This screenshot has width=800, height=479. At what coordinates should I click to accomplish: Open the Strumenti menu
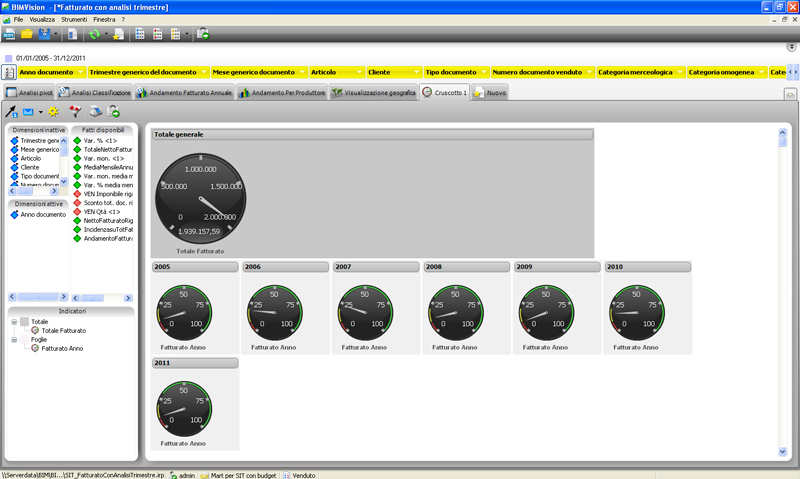(74, 19)
